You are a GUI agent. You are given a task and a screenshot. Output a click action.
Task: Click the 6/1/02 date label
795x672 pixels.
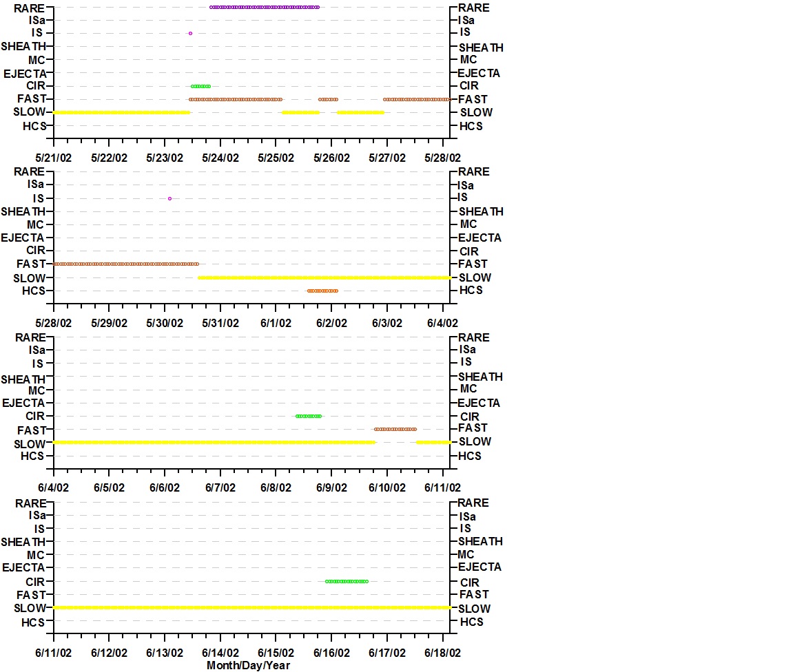(x=276, y=323)
